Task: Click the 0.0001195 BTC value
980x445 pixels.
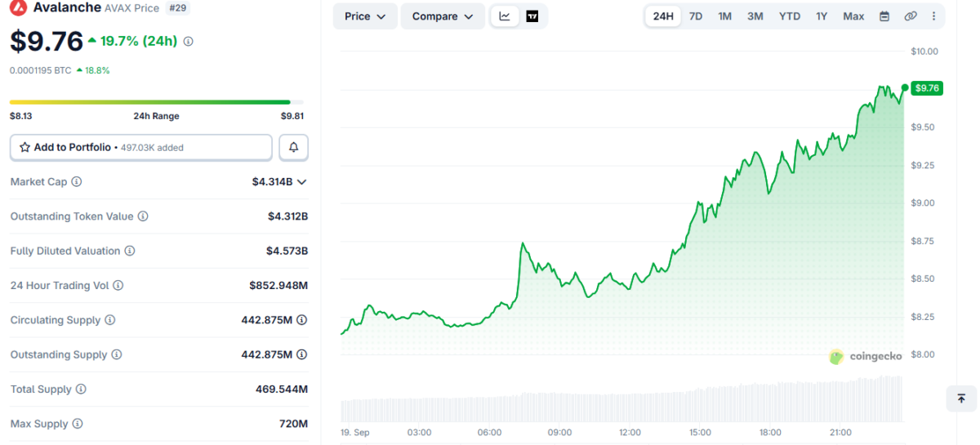Action: pyautogui.click(x=41, y=70)
